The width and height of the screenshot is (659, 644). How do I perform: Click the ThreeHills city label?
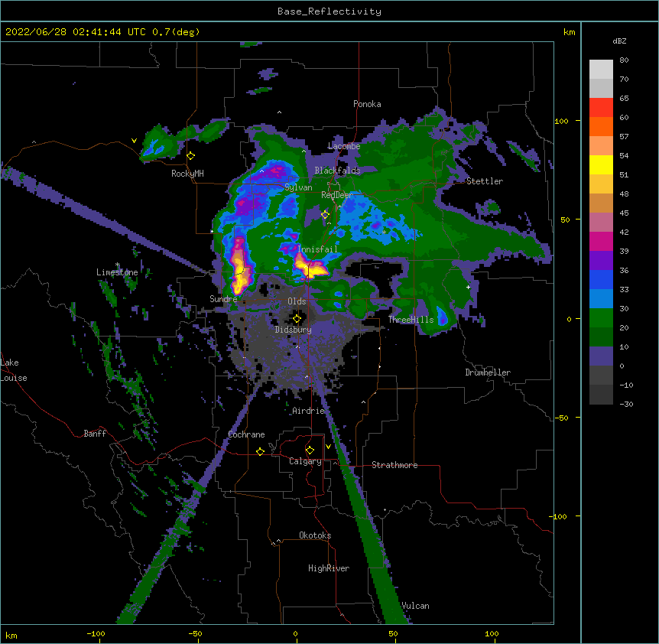click(411, 320)
